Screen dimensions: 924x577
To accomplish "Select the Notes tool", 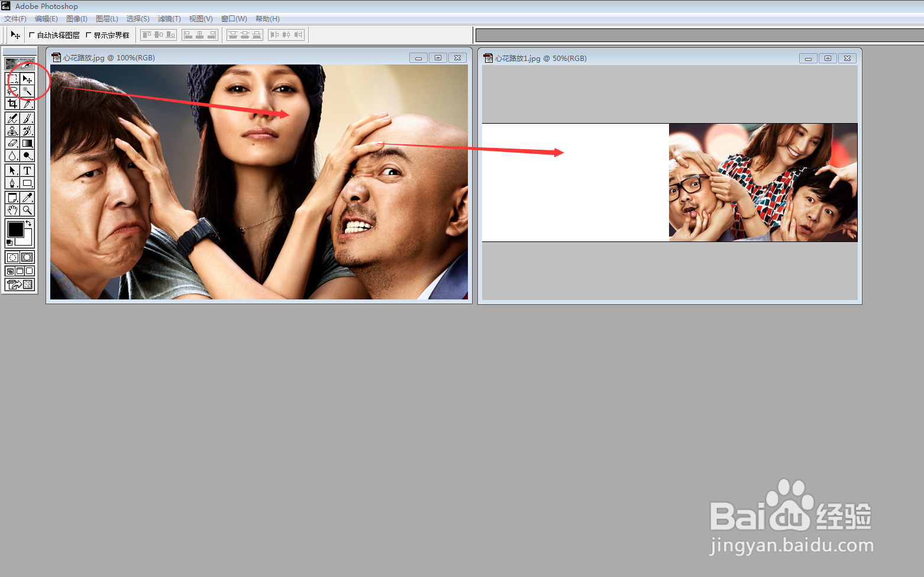I will pos(12,198).
